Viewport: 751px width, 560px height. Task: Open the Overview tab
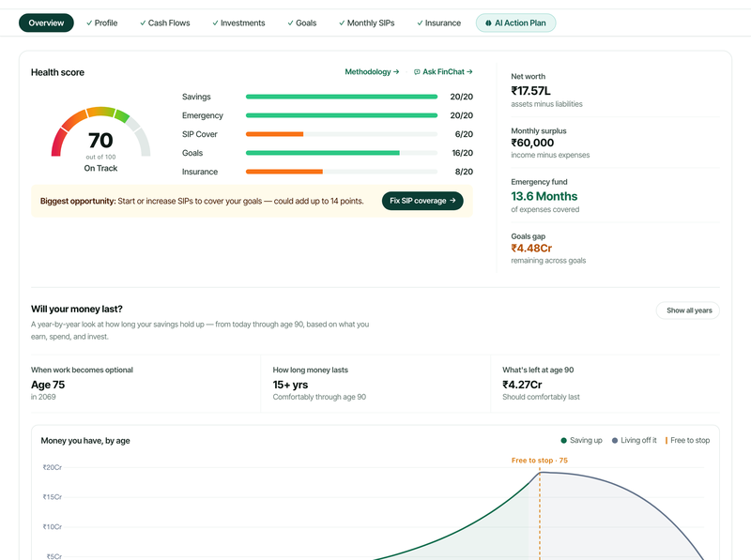click(x=46, y=23)
